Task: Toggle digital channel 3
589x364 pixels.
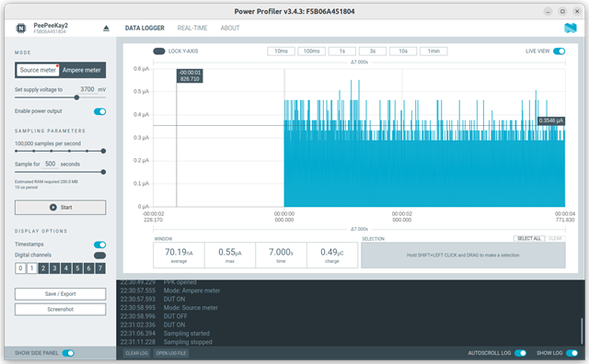Action: (55, 268)
